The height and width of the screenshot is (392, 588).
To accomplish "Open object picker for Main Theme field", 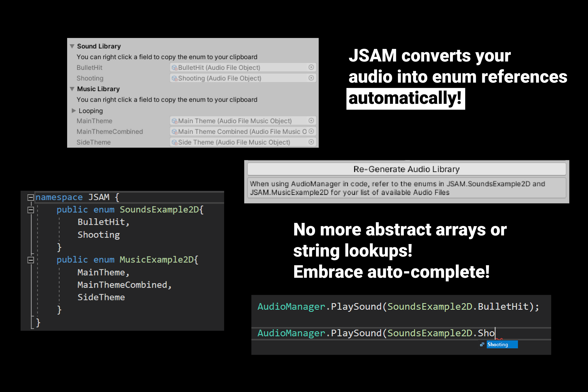I will pos(311,121).
